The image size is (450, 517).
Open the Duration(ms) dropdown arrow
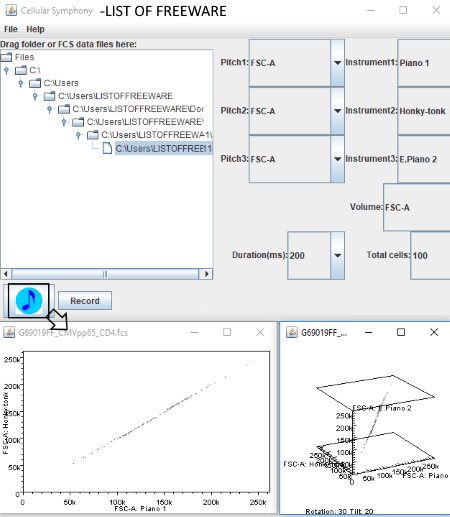pos(337,255)
